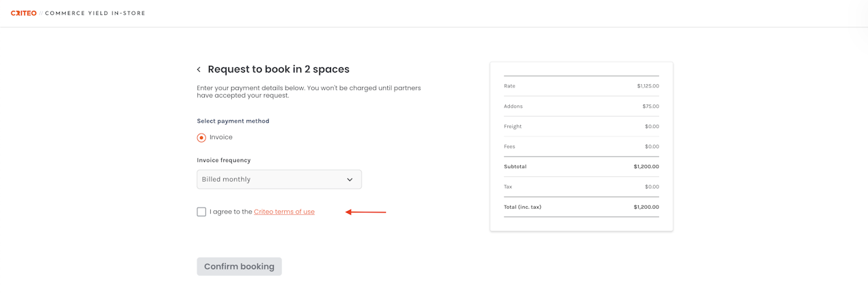Go back using the left chevron arrow
The image size is (868, 293).
[x=199, y=70]
